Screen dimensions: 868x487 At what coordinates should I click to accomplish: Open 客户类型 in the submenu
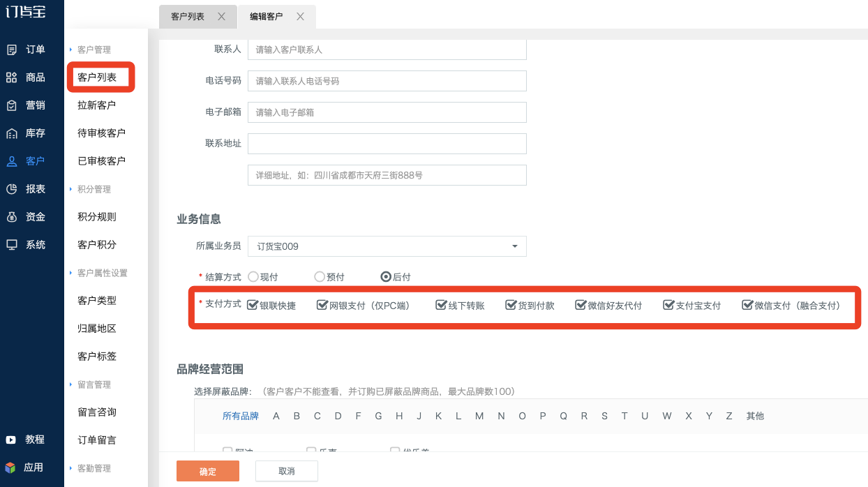pyautogui.click(x=97, y=301)
